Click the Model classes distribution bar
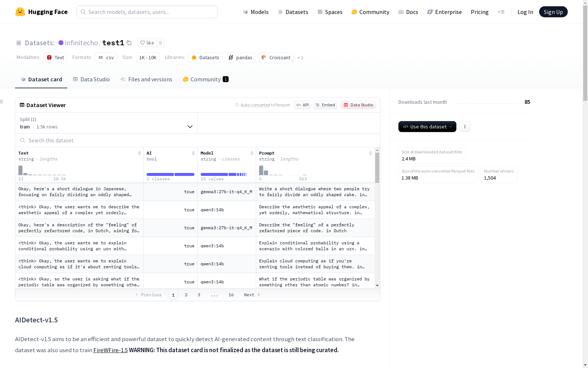The height and width of the screenshot is (368, 588). pos(224,174)
